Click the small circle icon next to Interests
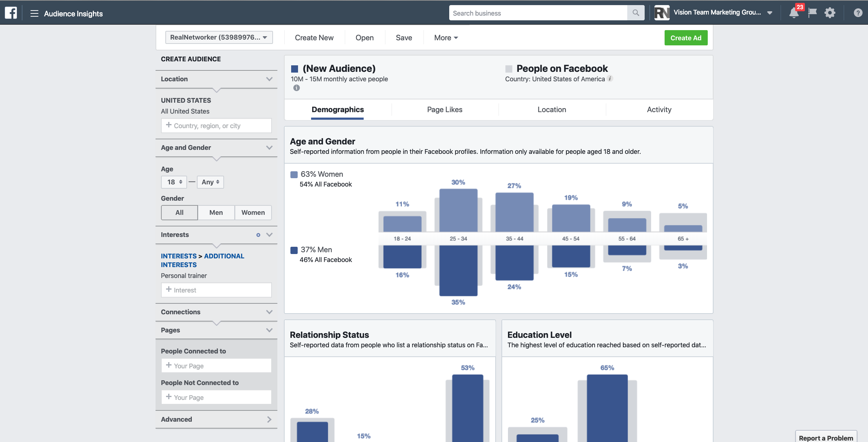This screenshot has width=868, height=442. click(258, 235)
